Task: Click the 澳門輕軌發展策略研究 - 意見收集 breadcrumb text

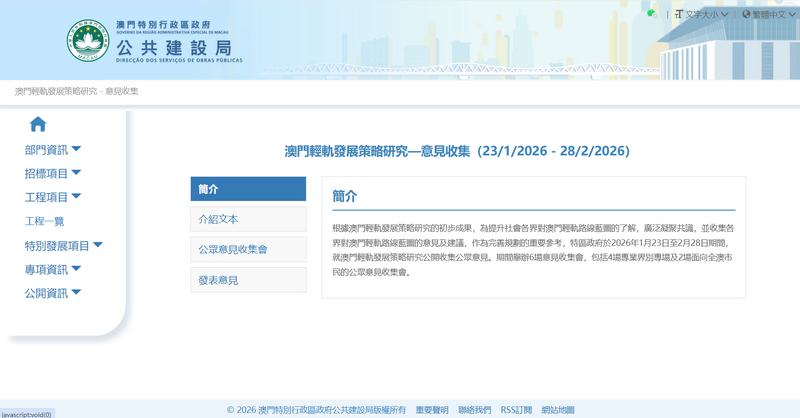Action: [77, 91]
